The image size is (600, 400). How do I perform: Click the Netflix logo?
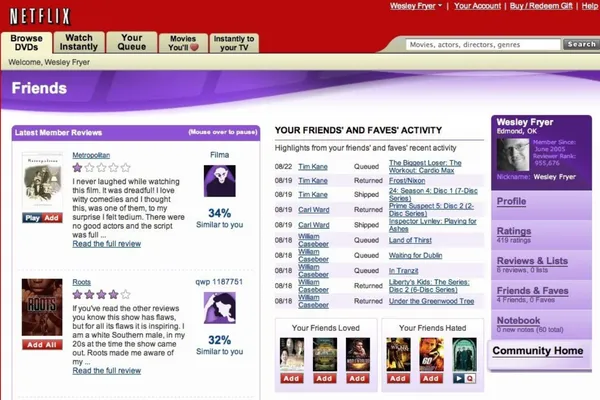[40, 16]
